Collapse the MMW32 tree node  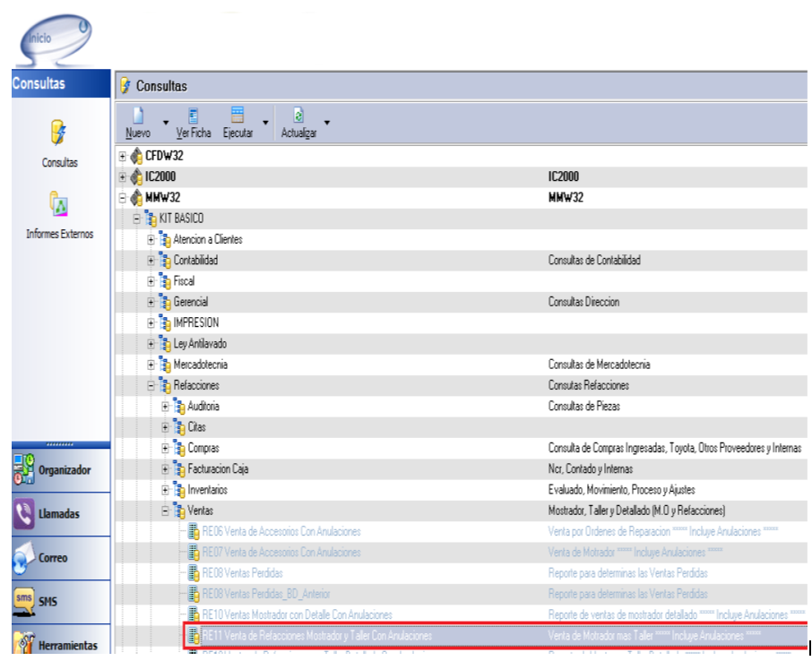(122, 198)
